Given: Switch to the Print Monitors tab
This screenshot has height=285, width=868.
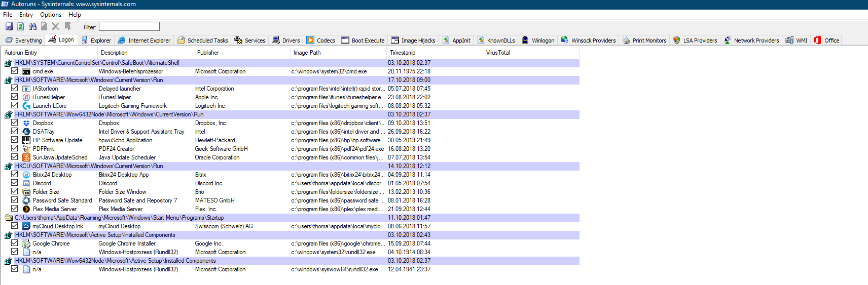Looking at the screenshot, I should point(644,40).
